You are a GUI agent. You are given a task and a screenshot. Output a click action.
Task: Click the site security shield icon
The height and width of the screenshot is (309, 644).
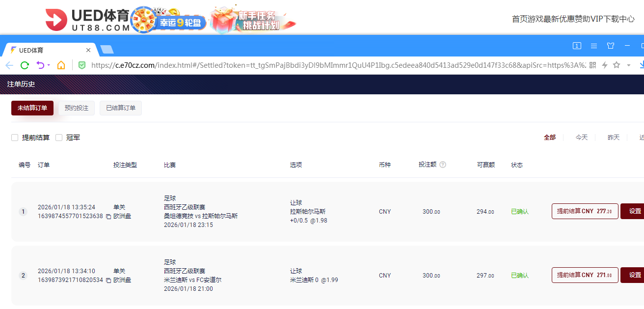(82, 64)
